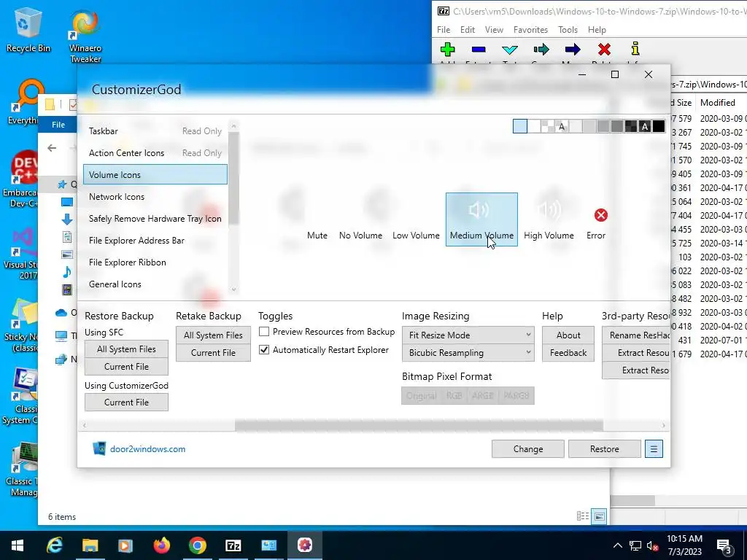Select the Medium Volume icon

point(481,219)
